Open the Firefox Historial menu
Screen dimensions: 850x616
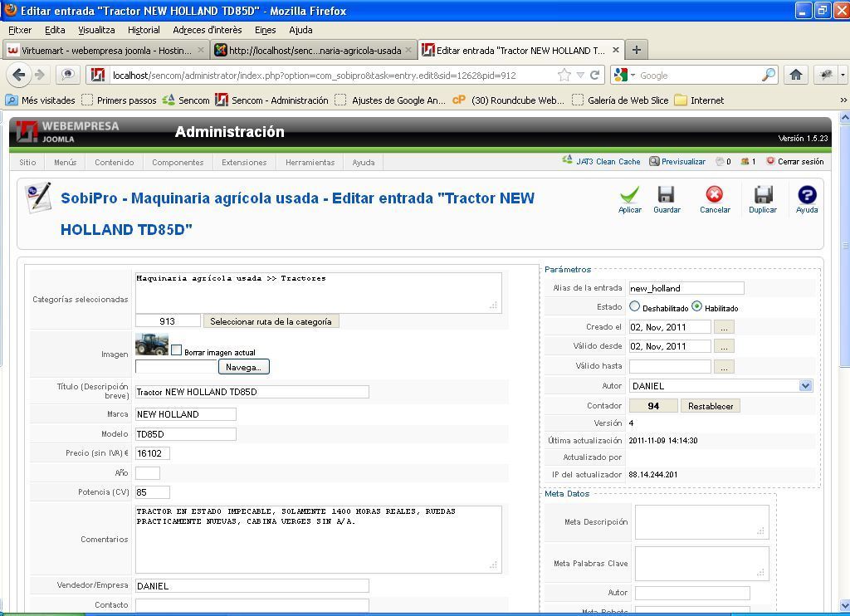(144, 30)
